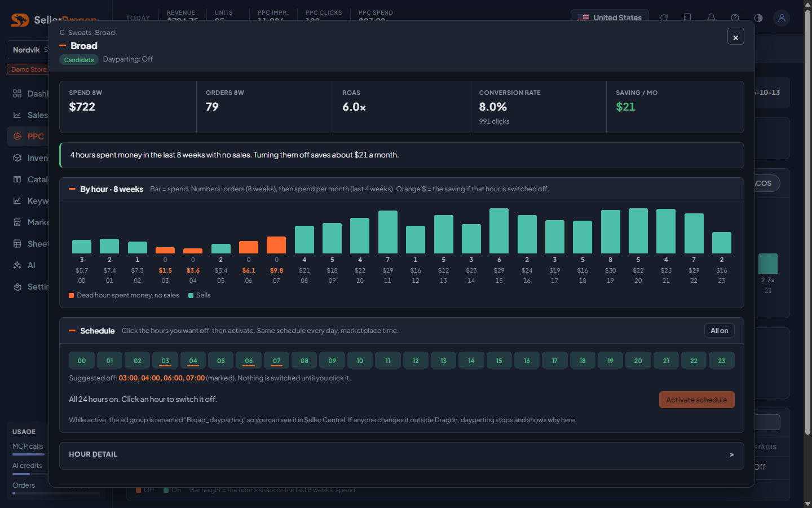Open the United States marketplace dropdown
The width and height of the screenshot is (812, 508).
[610, 17]
